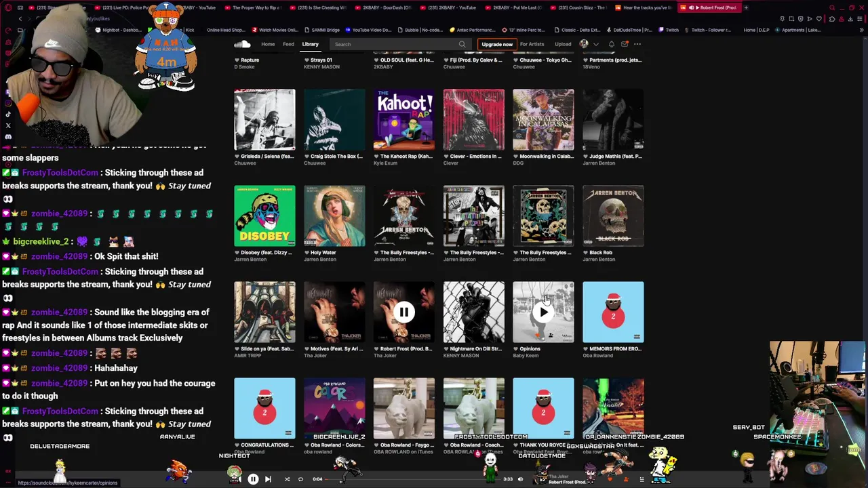Open the SAMMI Bridge bookmark

pos(321,30)
